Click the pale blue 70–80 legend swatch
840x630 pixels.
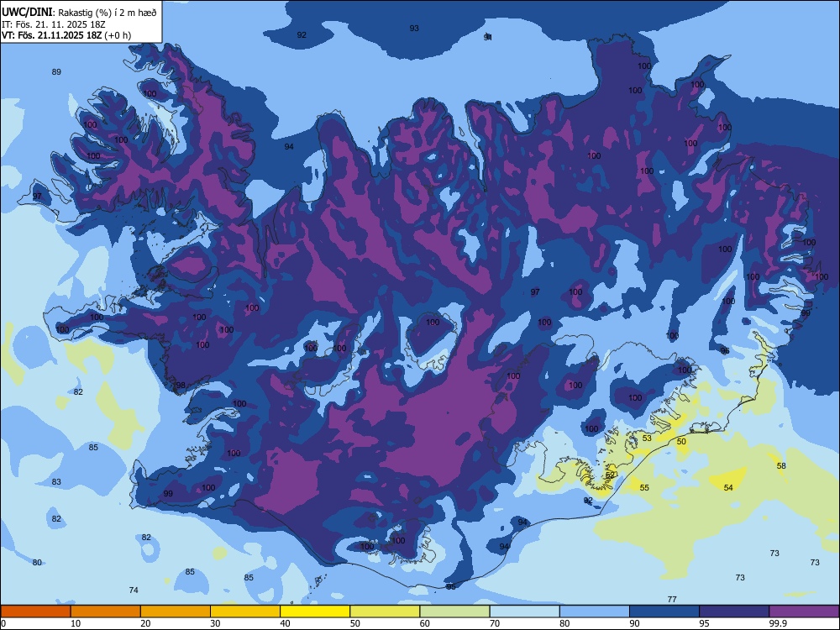click(x=524, y=612)
